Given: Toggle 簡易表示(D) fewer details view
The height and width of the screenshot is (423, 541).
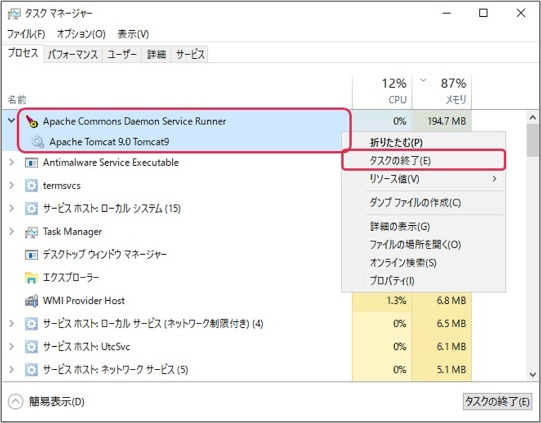Looking at the screenshot, I should pos(46,402).
